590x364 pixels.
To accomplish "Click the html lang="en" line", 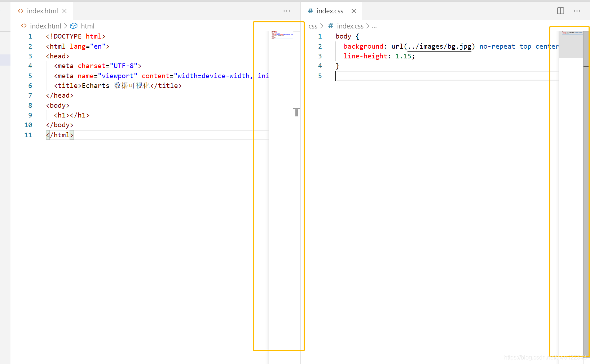I will 78,46.
